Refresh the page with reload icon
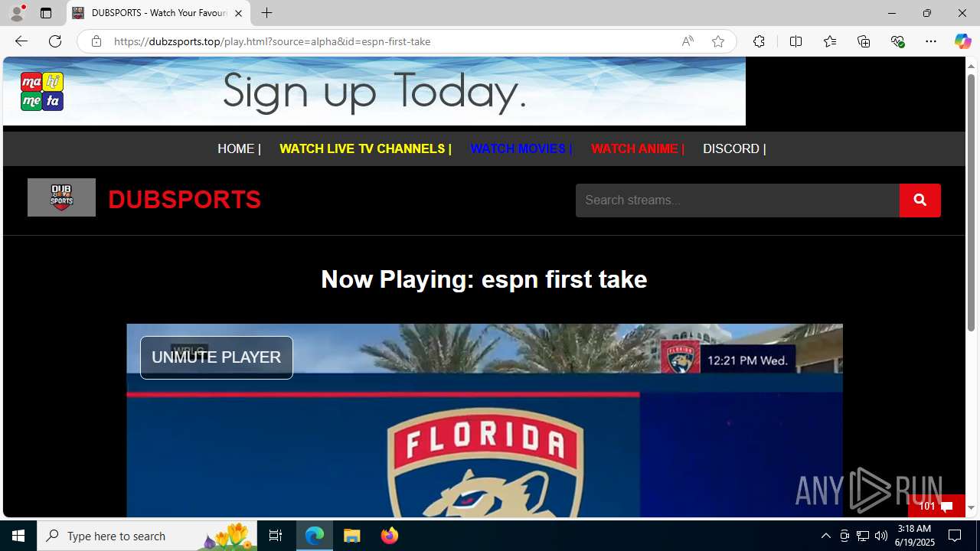This screenshot has height=551, width=980. (x=55, y=41)
